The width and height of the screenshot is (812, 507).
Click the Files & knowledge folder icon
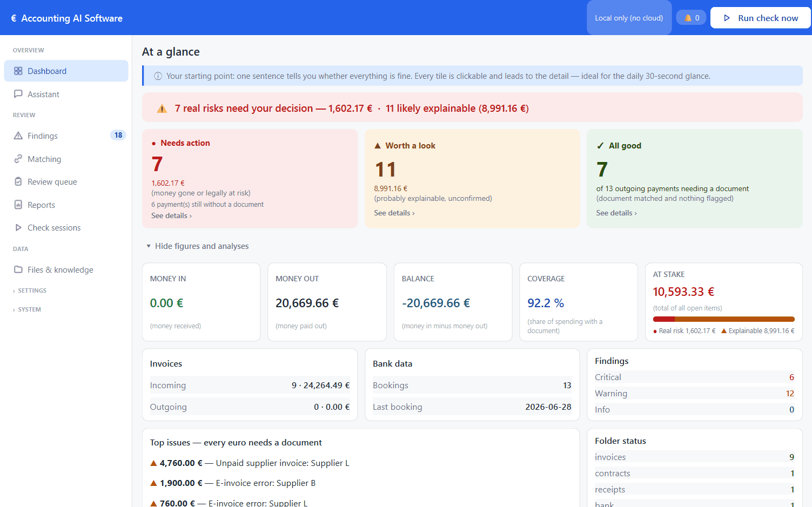18,269
